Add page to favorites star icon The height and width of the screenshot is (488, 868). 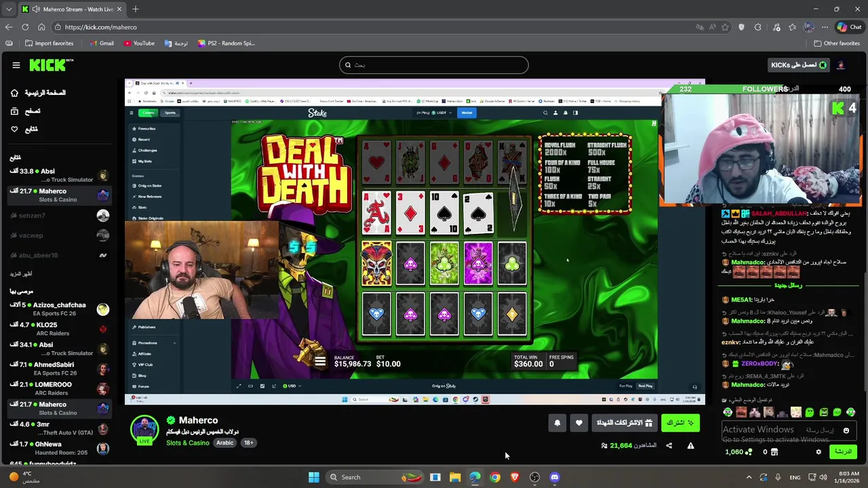tap(725, 27)
